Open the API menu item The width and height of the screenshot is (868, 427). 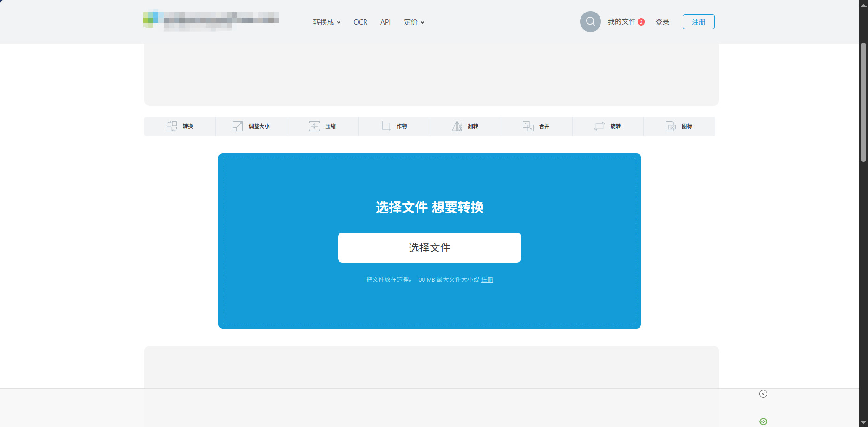tap(385, 22)
